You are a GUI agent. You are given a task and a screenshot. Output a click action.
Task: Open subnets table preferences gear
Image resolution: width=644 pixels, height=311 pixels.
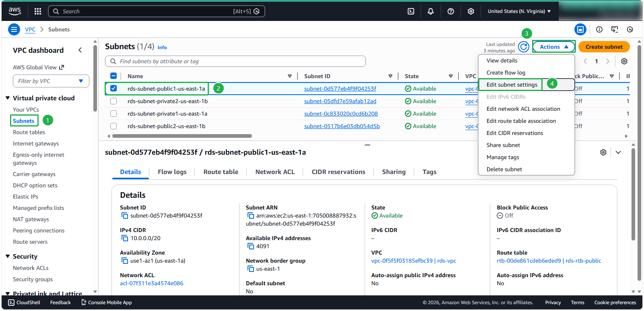click(x=624, y=61)
